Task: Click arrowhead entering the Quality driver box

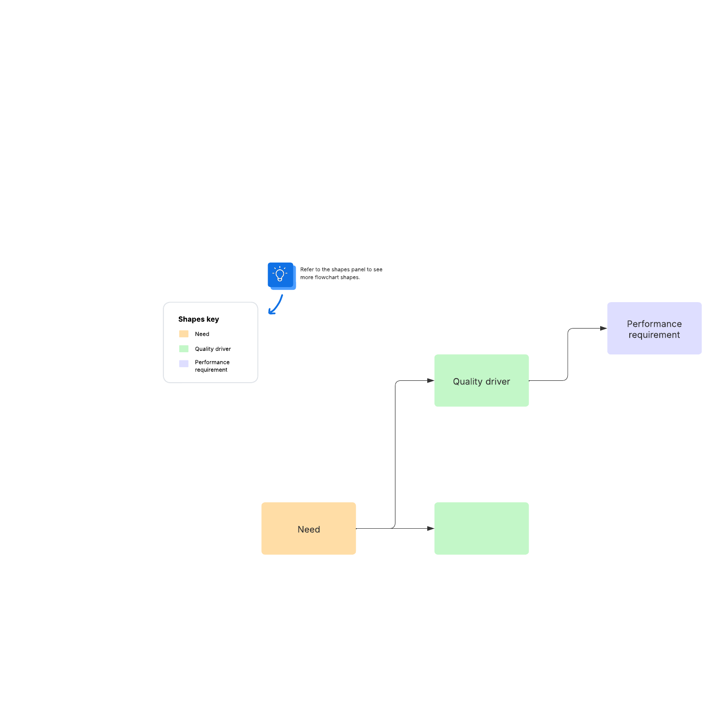Action: pos(430,380)
